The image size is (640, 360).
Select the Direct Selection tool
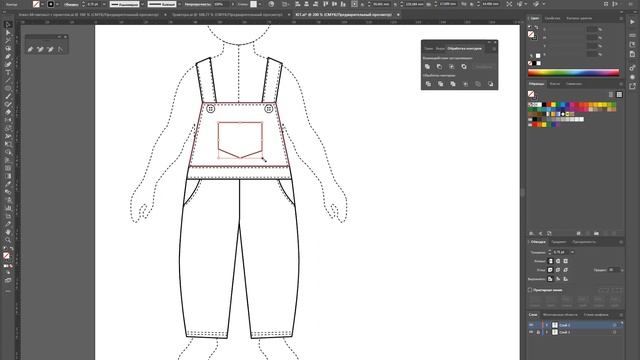8,33
